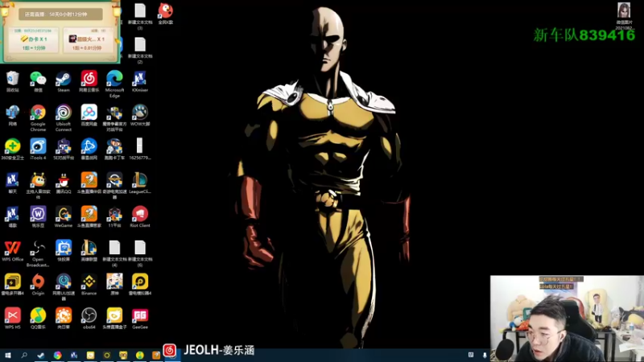Screen dimensions: 644x362
Task: Launch the WPS H5 shortcut
Action: point(13,316)
